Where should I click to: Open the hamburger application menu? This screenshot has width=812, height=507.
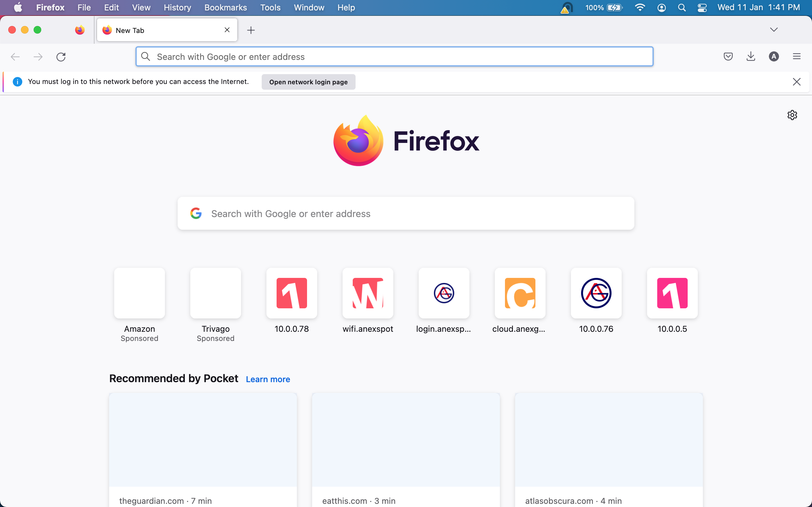tap(796, 57)
